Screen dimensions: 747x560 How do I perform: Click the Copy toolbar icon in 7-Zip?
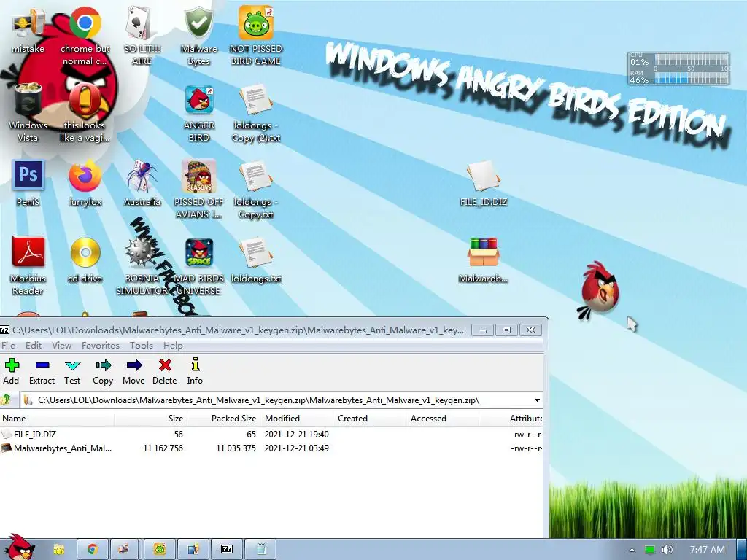(103, 371)
